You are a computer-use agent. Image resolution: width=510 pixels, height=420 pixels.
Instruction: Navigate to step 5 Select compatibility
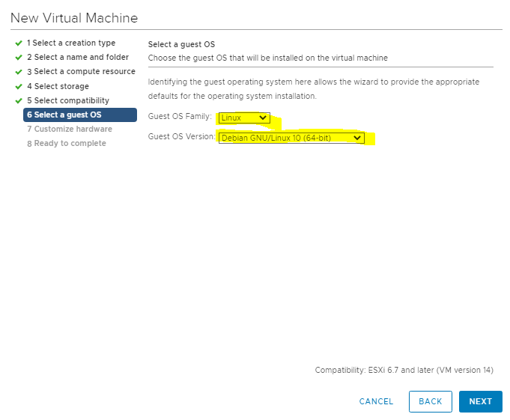coord(68,101)
